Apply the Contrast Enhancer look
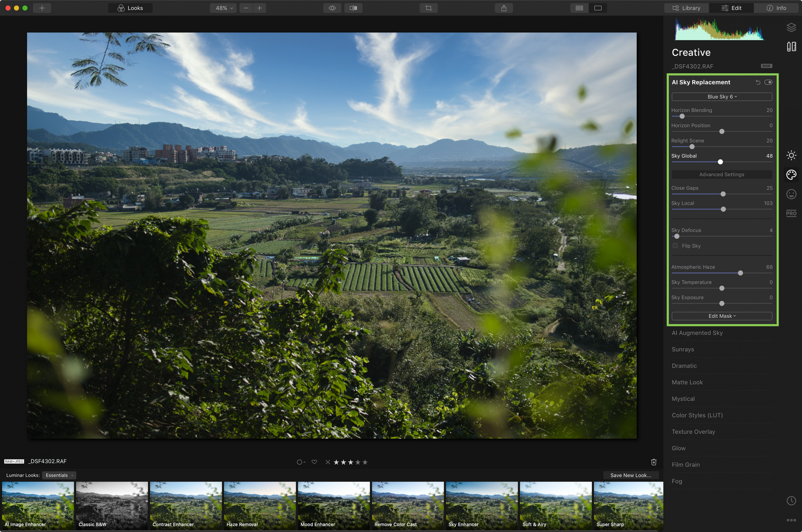802x532 pixels. pos(186,505)
